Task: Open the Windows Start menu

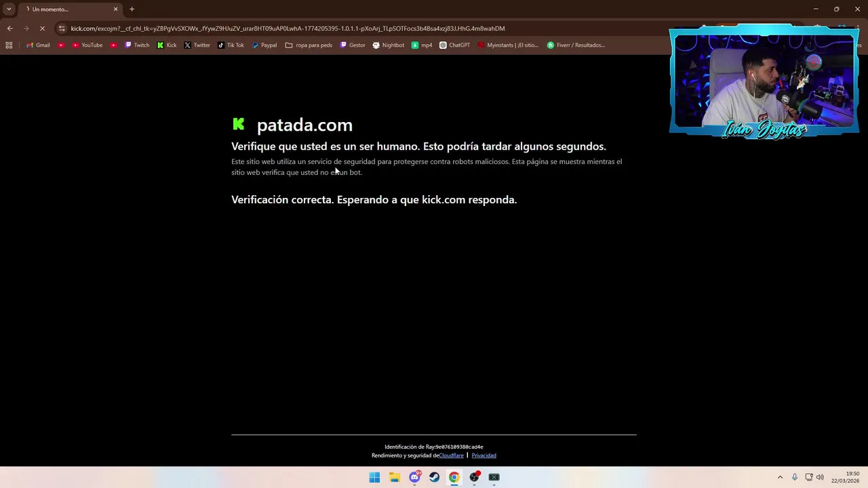Action: coord(374,477)
